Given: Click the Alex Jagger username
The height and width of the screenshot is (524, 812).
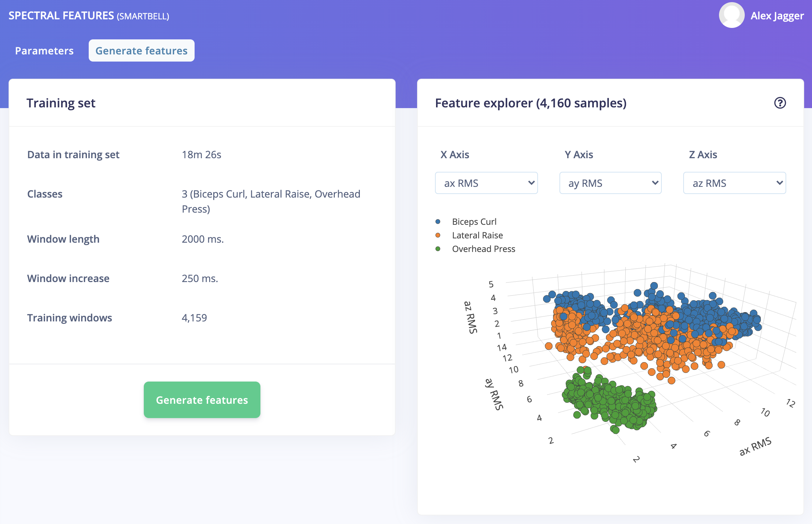Looking at the screenshot, I should coord(777,16).
